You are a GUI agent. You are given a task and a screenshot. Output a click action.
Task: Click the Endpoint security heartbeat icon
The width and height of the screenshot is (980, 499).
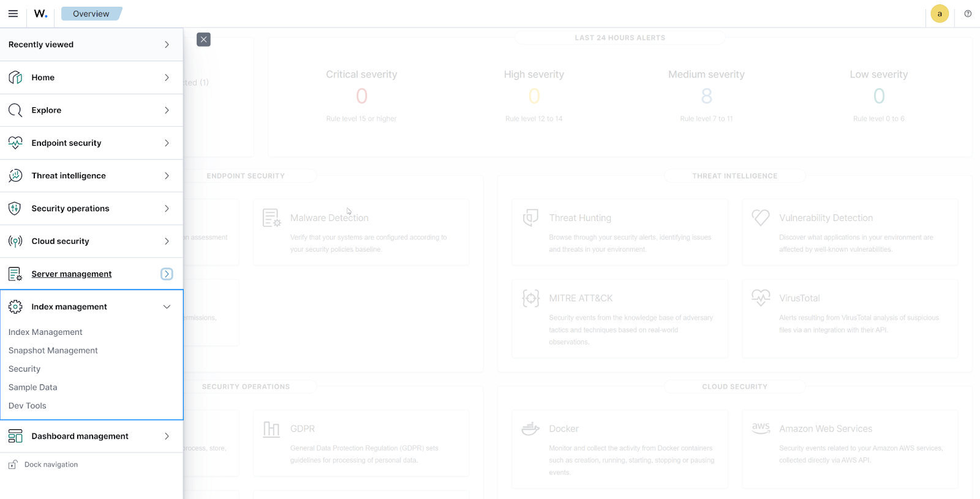point(15,143)
